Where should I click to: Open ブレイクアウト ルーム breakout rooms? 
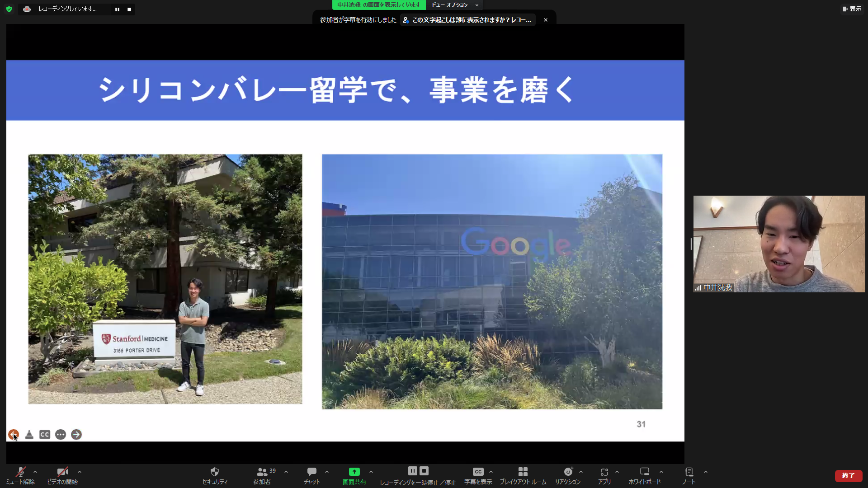coord(523,476)
